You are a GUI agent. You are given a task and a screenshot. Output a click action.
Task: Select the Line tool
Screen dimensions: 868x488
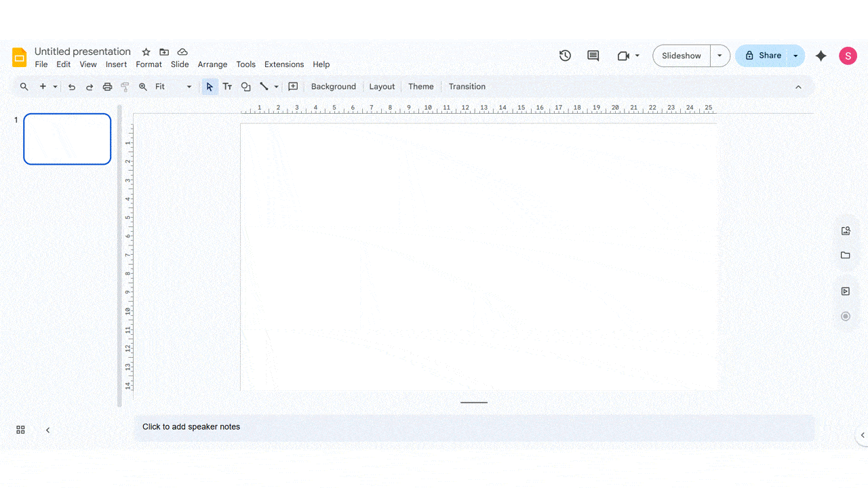click(264, 87)
